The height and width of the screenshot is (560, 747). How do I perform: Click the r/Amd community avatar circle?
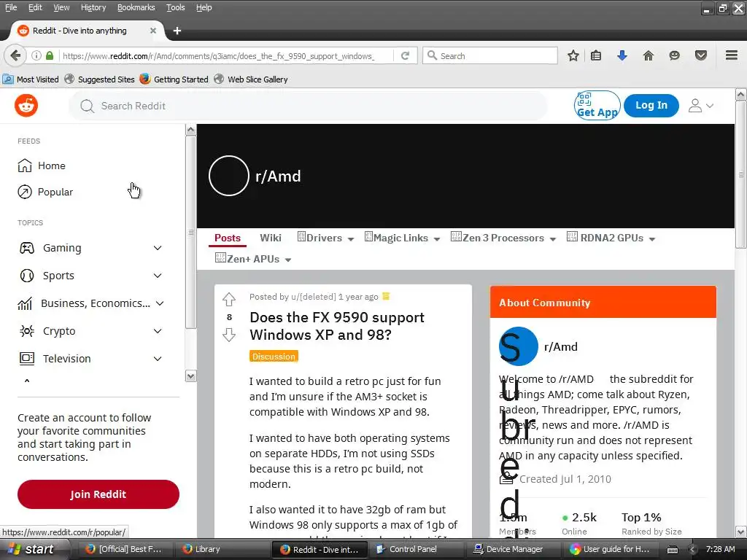point(228,176)
